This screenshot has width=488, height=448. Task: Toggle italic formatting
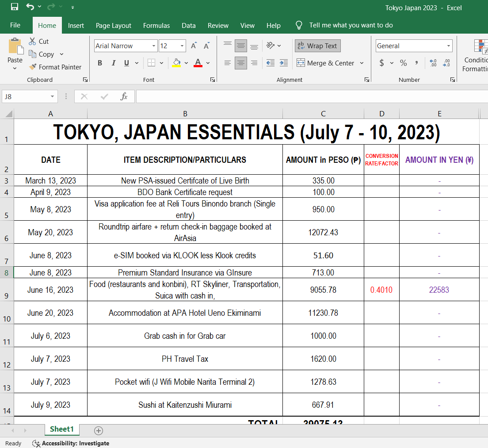tap(114, 63)
